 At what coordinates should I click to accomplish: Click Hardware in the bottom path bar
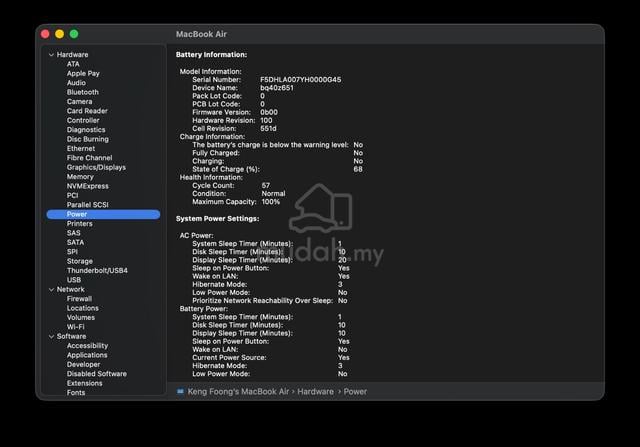coord(315,391)
